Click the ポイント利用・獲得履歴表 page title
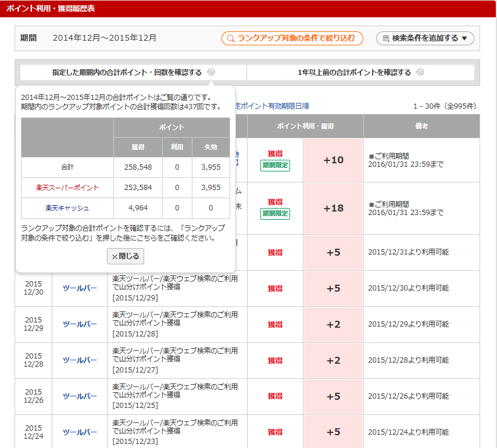 (x=51, y=9)
